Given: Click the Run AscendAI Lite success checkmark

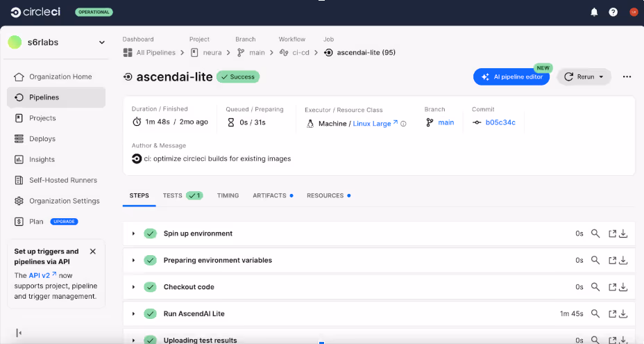Looking at the screenshot, I should tap(151, 314).
